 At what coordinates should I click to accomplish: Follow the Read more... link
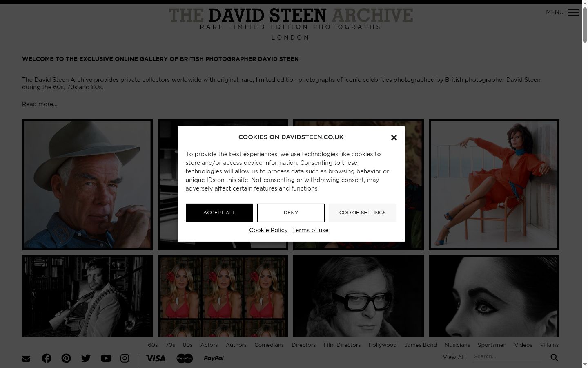[x=40, y=104]
